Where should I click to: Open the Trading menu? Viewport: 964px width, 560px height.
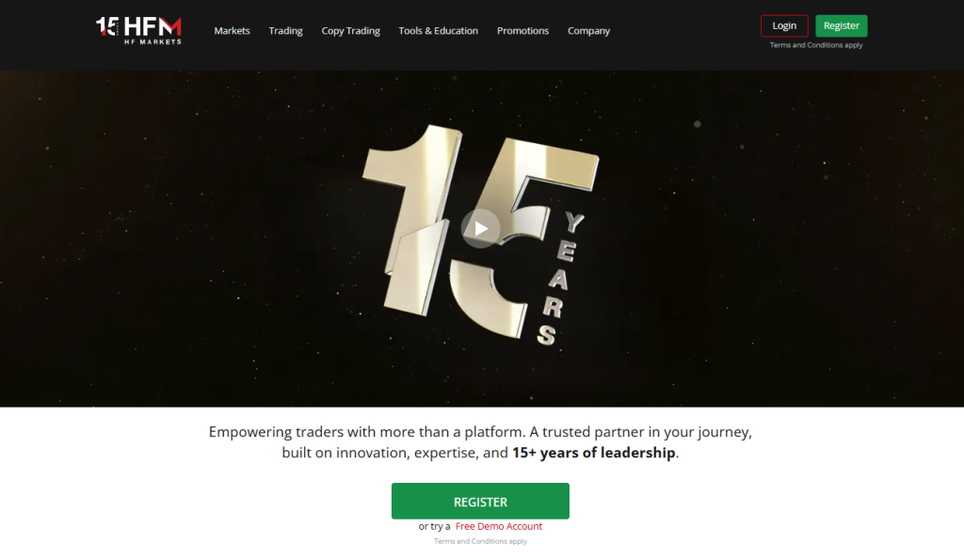[285, 31]
